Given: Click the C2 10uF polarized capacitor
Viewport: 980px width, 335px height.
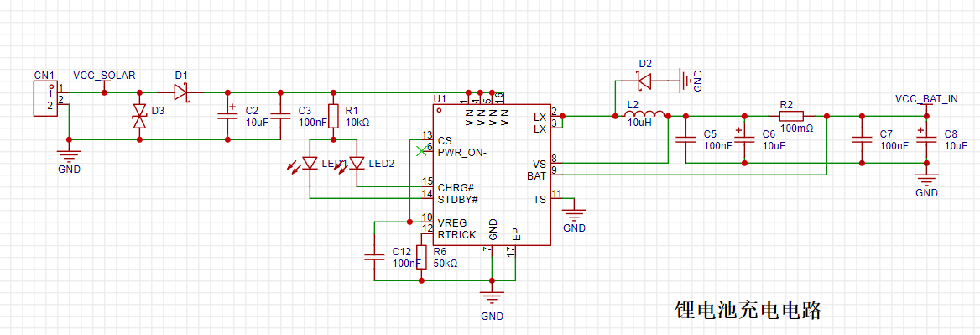Looking at the screenshot, I should [x=227, y=115].
